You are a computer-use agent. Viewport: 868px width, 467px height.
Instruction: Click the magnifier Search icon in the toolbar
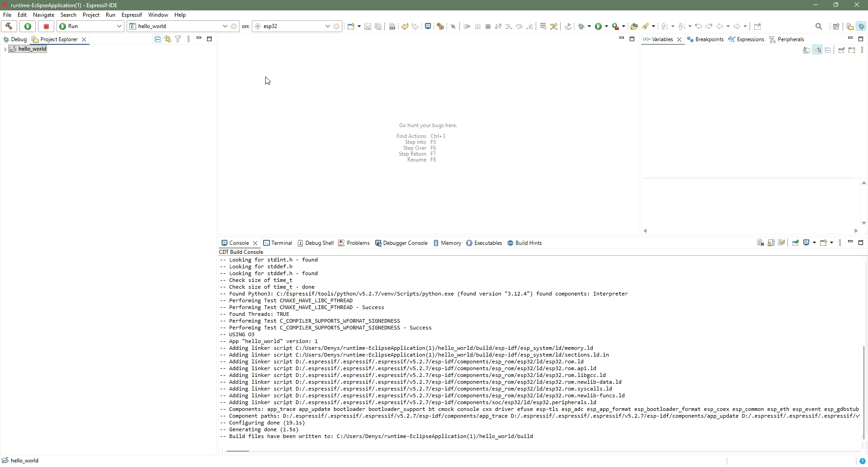click(819, 26)
